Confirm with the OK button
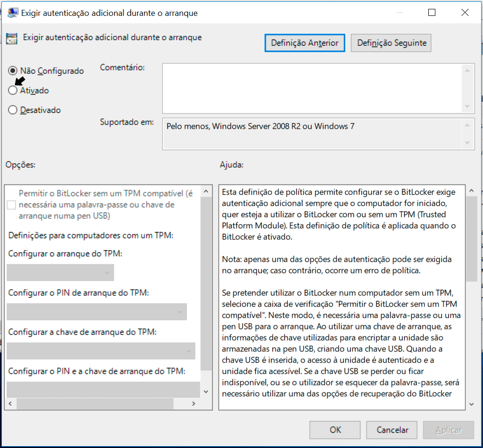Image resolution: width=483 pixels, height=448 pixels. (335, 430)
